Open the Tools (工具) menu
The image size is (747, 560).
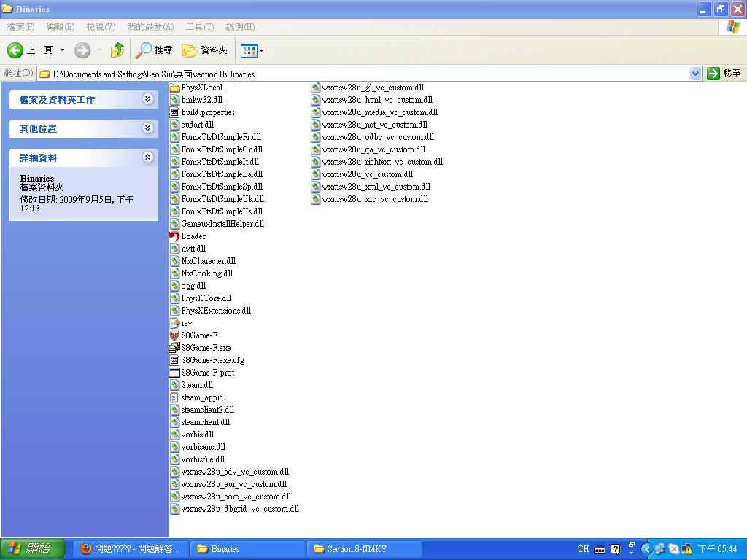tap(199, 27)
